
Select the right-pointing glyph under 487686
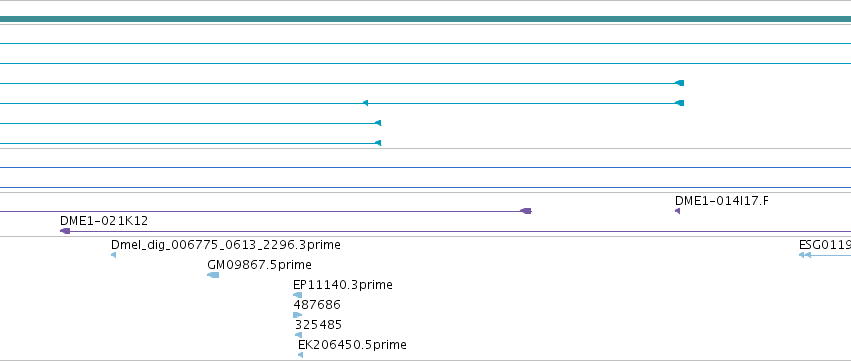[x=297, y=315]
